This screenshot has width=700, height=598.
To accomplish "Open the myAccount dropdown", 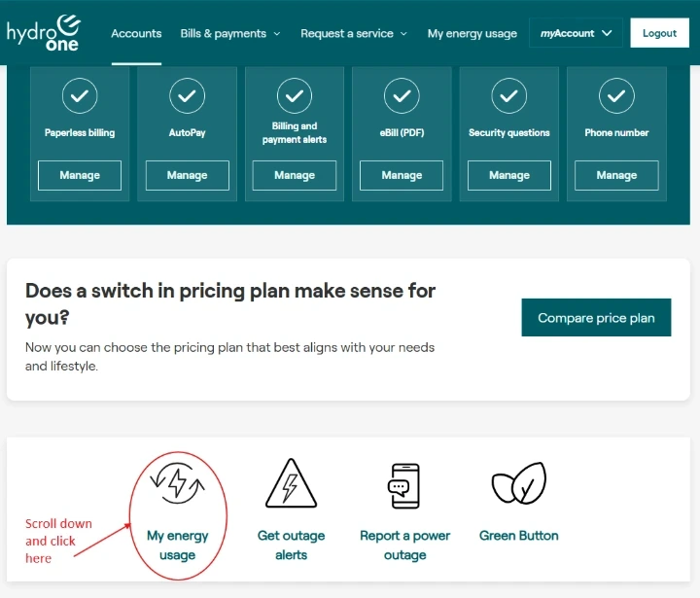I will click(x=577, y=33).
